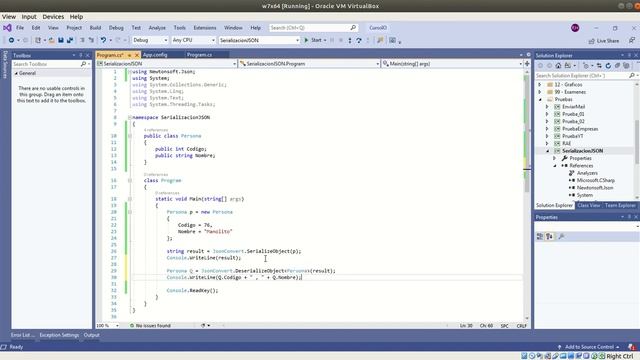This screenshot has width=640, height=360.
Task: Click the Solution Explorer vertical scrollbar
Action: tap(637, 140)
